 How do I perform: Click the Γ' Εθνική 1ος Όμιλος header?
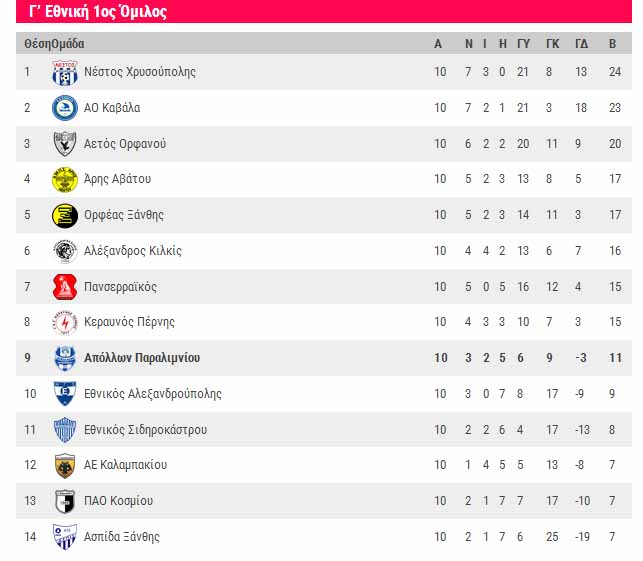pyautogui.click(x=98, y=11)
